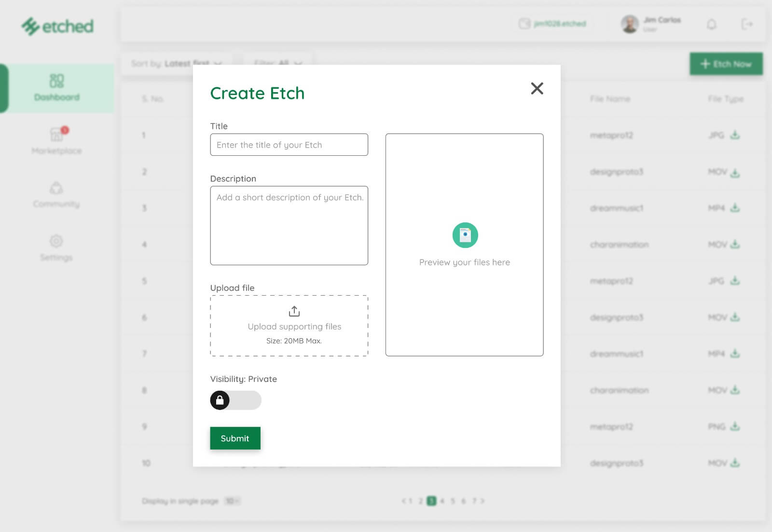Open the Marketplace sidebar item
772x532 pixels.
tap(56, 140)
